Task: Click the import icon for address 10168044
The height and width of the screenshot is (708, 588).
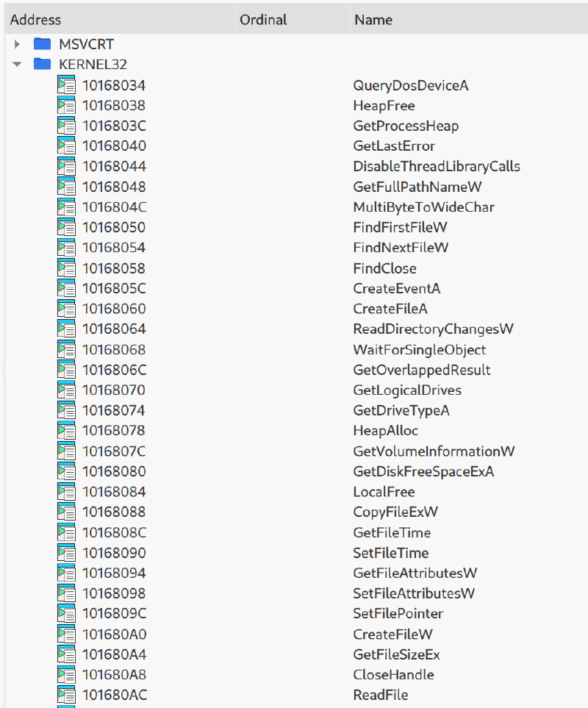Action: (x=66, y=166)
